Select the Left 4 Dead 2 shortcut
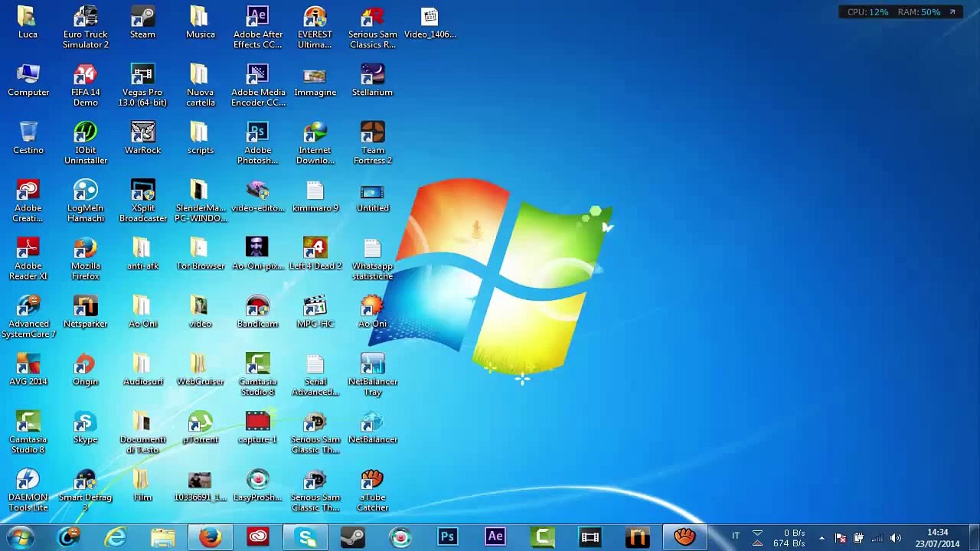The height and width of the screenshot is (551, 980). click(315, 254)
